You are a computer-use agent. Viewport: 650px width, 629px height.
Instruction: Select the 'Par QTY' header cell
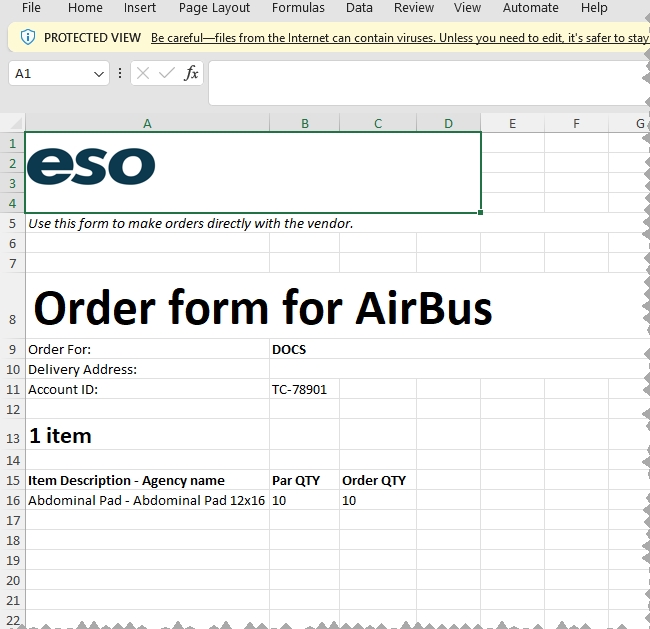pos(305,481)
